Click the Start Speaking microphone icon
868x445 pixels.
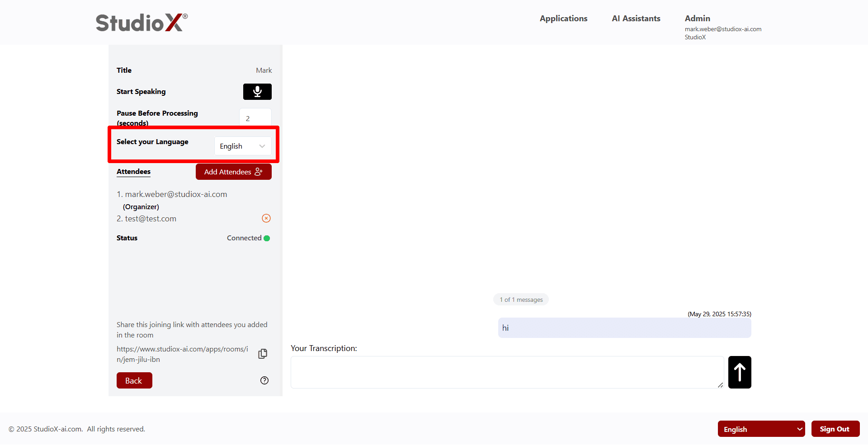257,91
